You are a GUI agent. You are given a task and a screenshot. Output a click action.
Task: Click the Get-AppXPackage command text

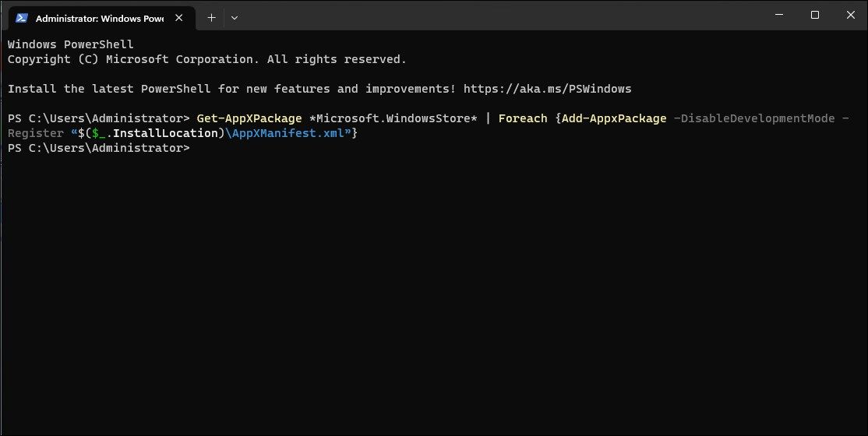(249, 118)
